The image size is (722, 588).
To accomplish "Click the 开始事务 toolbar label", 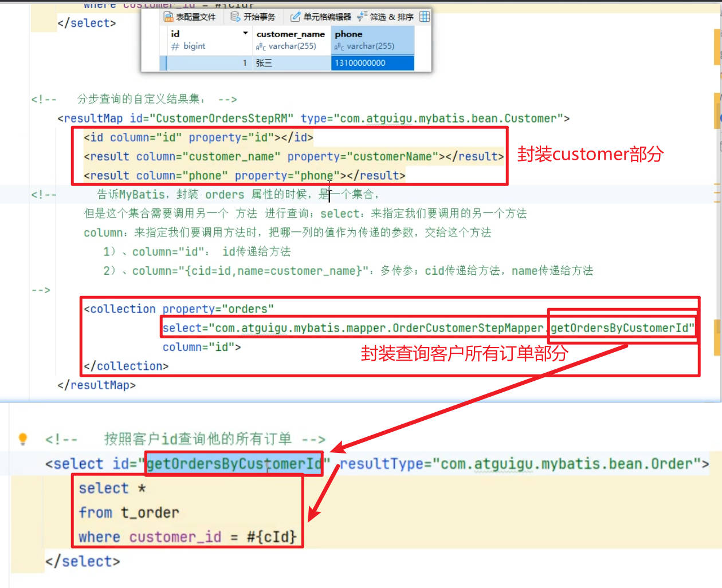I will [259, 17].
